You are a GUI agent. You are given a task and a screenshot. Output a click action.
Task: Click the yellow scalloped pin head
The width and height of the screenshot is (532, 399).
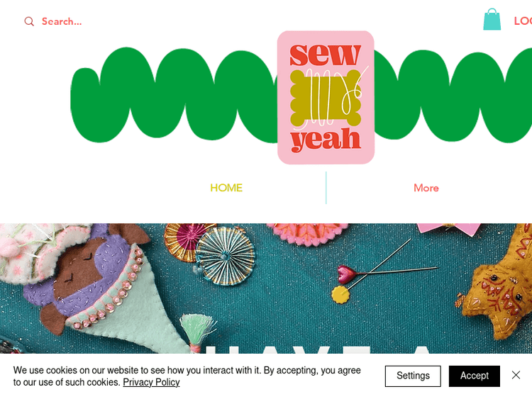click(x=340, y=295)
